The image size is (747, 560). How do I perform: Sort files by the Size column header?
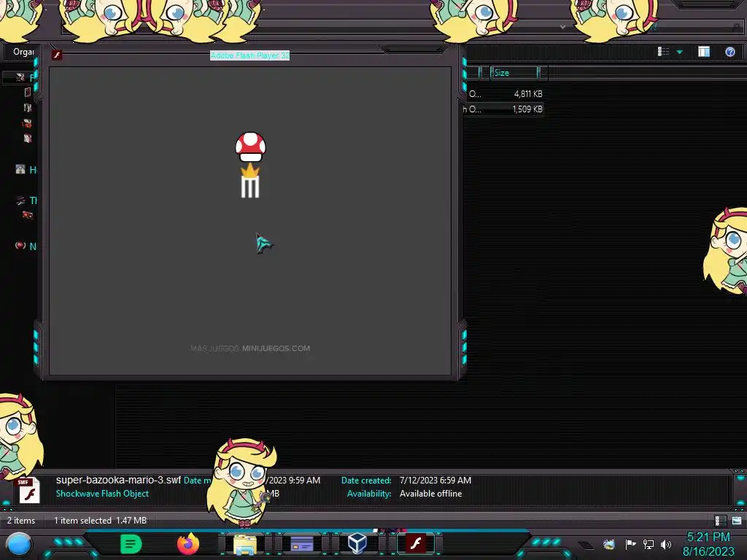tap(515, 73)
